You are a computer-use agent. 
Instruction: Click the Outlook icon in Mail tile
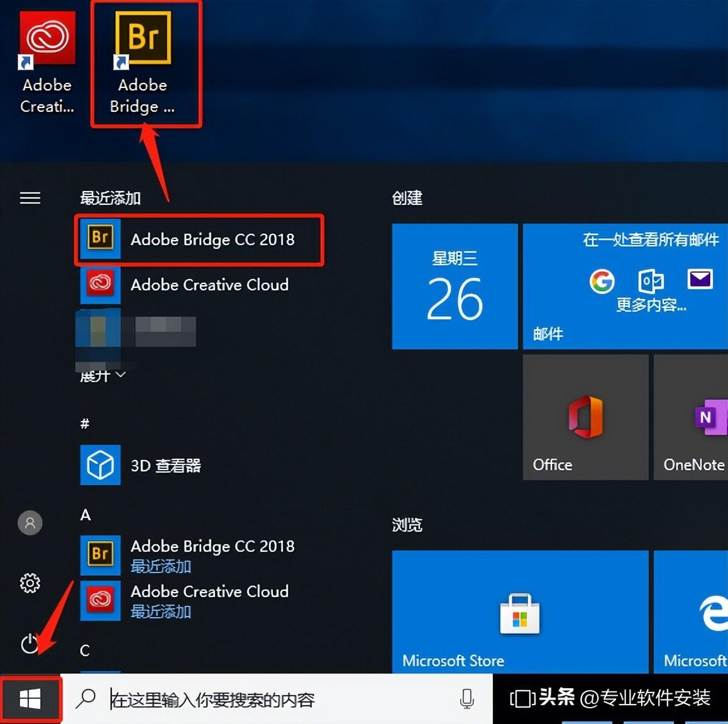click(x=651, y=282)
